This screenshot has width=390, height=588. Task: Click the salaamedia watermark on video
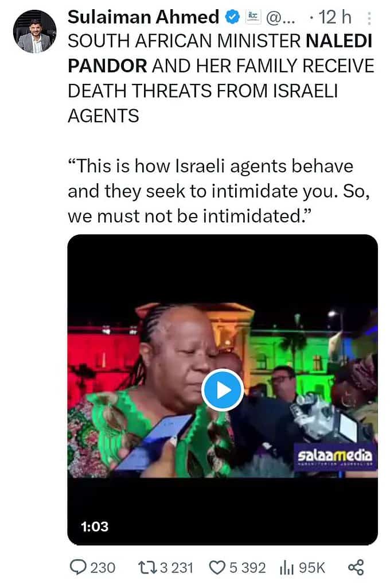click(336, 457)
